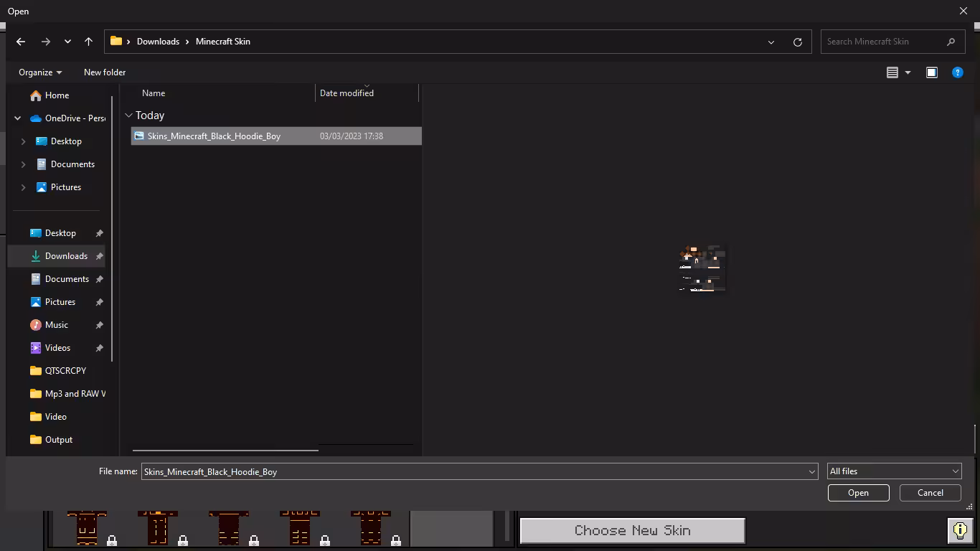The height and width of the screenshot is (551, 980).
Task: Click the lightbulb info icon in Minecraft
Action: (960, 530)
